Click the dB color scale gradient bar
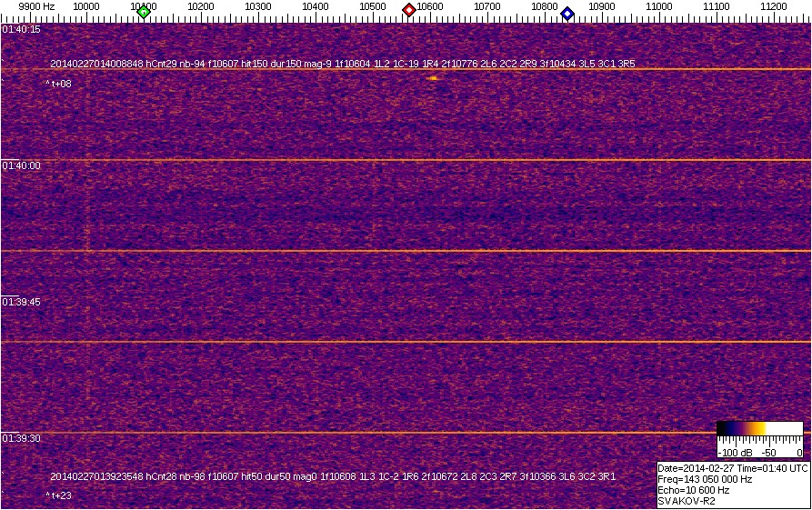 (759, 429)
